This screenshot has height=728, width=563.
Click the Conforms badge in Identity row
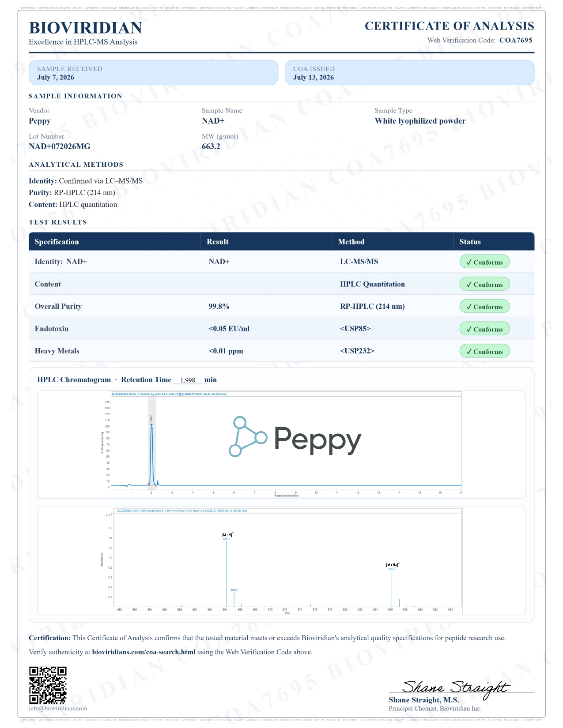point(484,262)
